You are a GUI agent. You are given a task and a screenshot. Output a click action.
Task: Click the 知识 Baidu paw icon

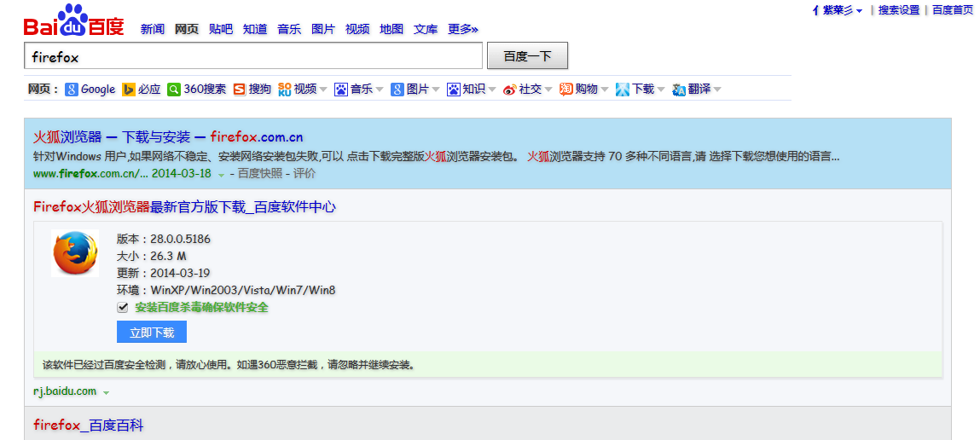coord(453,90)
